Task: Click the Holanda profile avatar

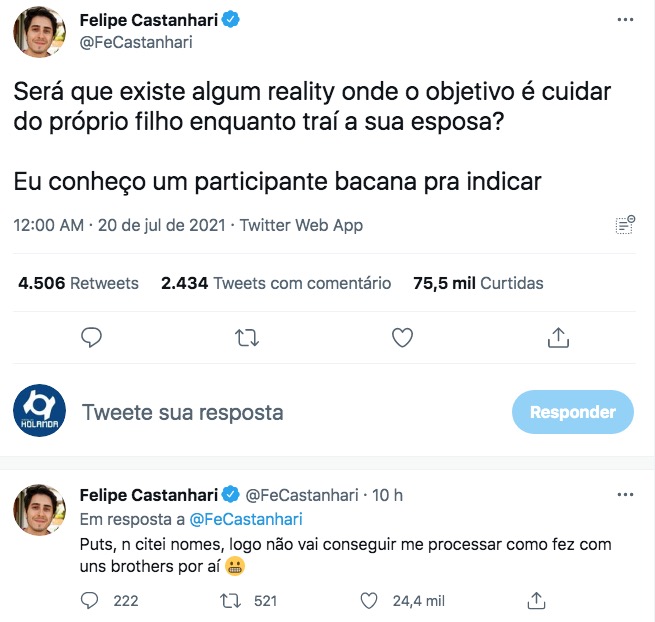Action: click(39, 411)
